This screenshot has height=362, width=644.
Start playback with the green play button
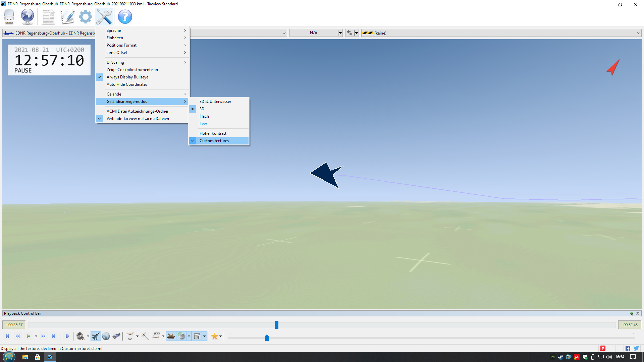[x=29, y=336]
